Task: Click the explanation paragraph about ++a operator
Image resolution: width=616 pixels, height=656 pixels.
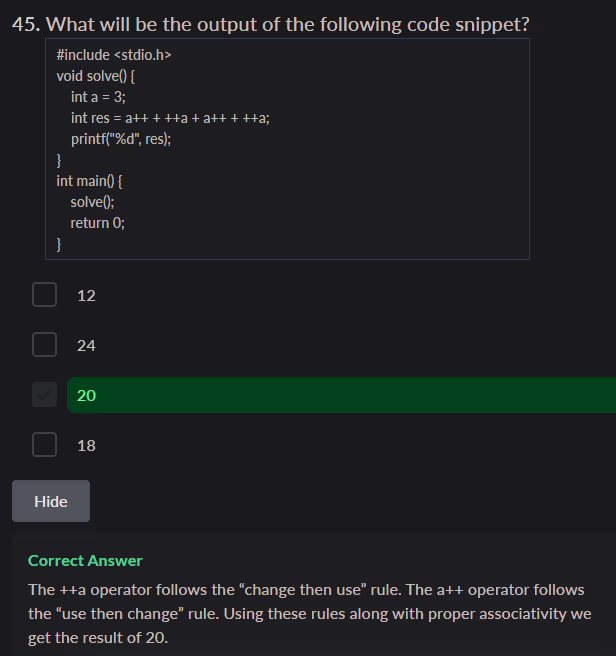Action: point(306,614)
